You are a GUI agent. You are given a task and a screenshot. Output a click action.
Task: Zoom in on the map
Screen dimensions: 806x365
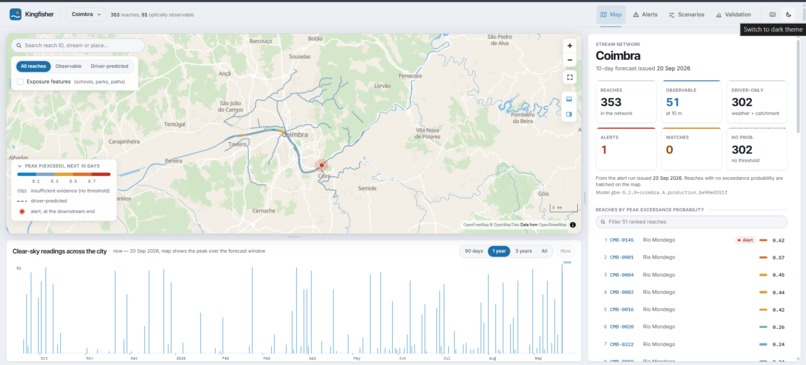[x=570, y=46]
